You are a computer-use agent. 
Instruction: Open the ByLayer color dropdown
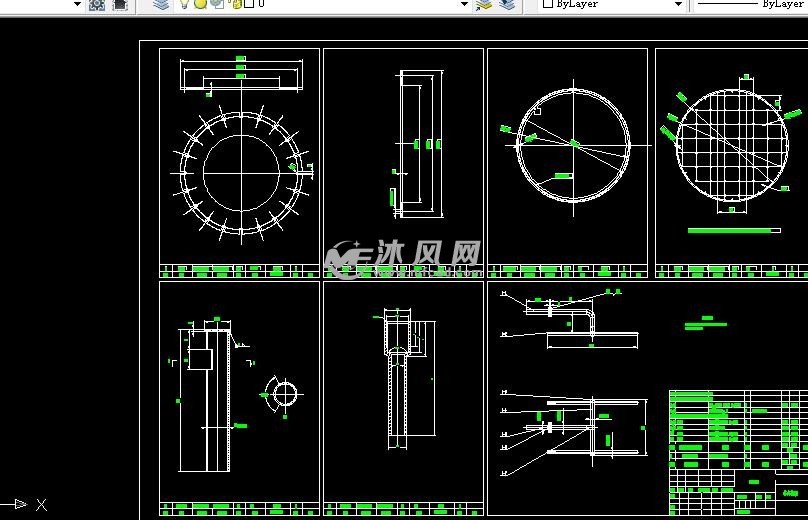(612, 4)
